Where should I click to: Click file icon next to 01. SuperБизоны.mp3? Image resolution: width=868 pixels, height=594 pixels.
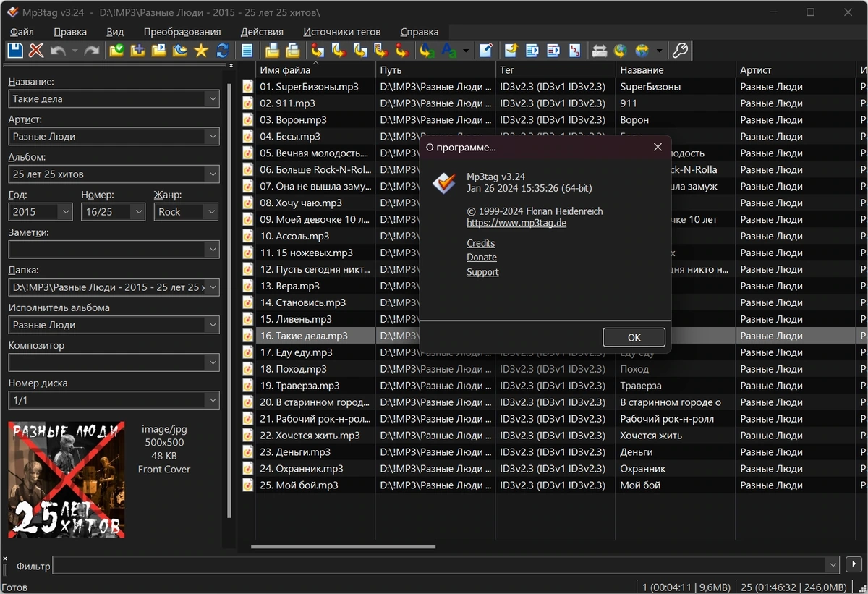pyautogui.click(x=248, y=86)
